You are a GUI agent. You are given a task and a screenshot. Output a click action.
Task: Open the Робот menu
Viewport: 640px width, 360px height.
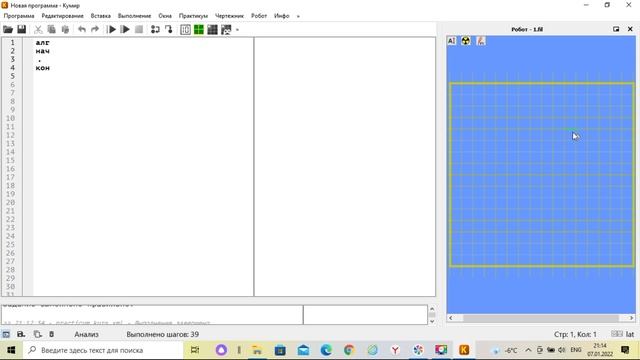click(x=259, y=16)
